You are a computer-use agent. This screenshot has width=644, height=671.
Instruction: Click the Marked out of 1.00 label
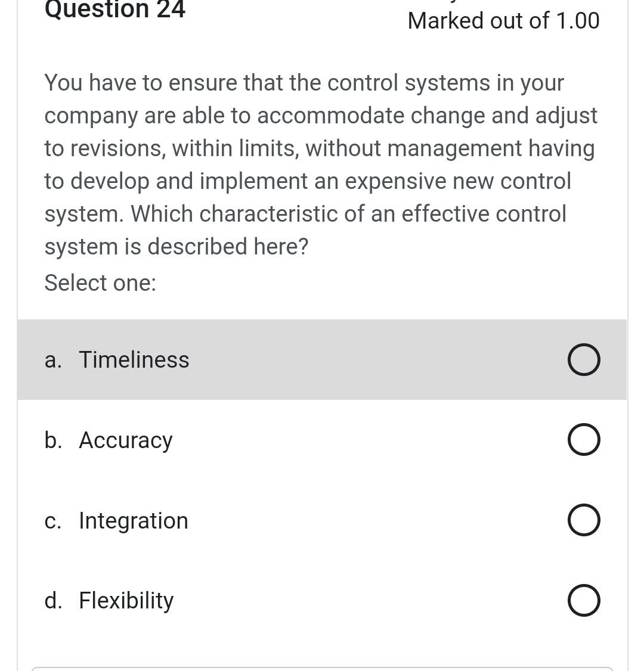click(x=503, y=20)
